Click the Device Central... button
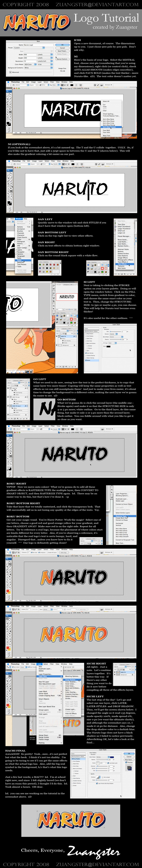Viewport: 142px width, 868px height. pos(62,59)
